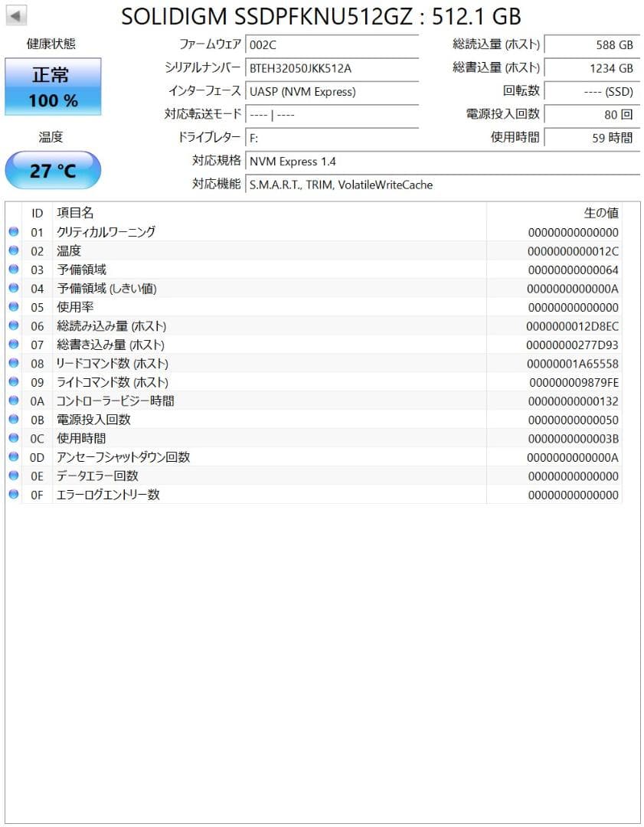Click status orb for row 06 総読み込み量
The width and height of the screenshot is (644, 827).
[x=14, y=325]
